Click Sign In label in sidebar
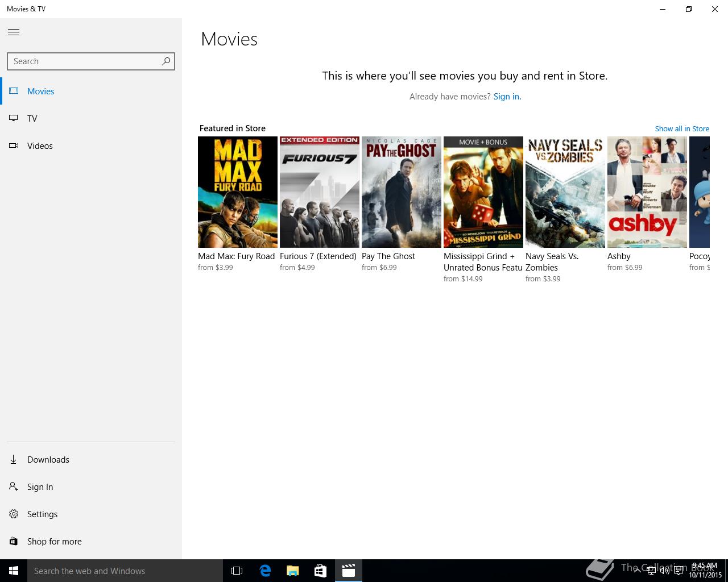 click(x=40, y=487)
